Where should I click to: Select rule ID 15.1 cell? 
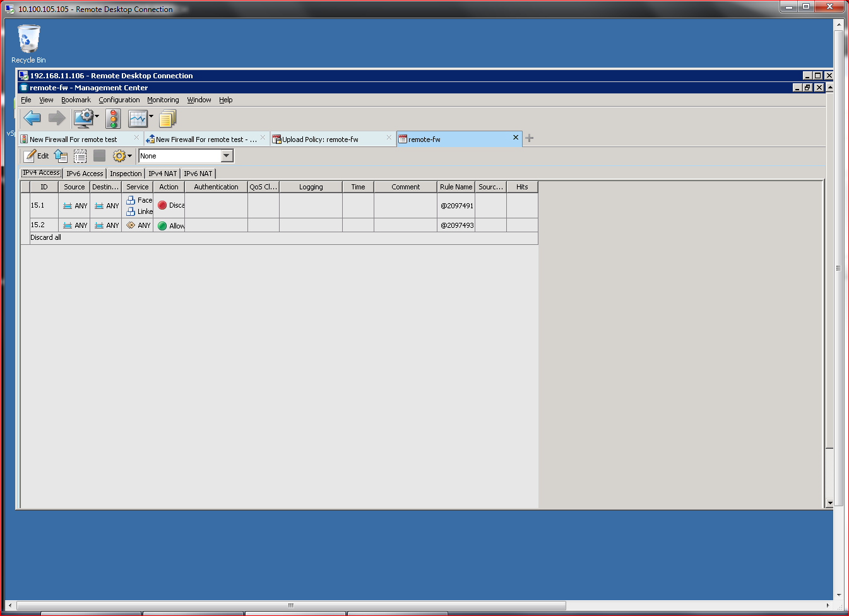pyautogui.click(x=44, y=205)
